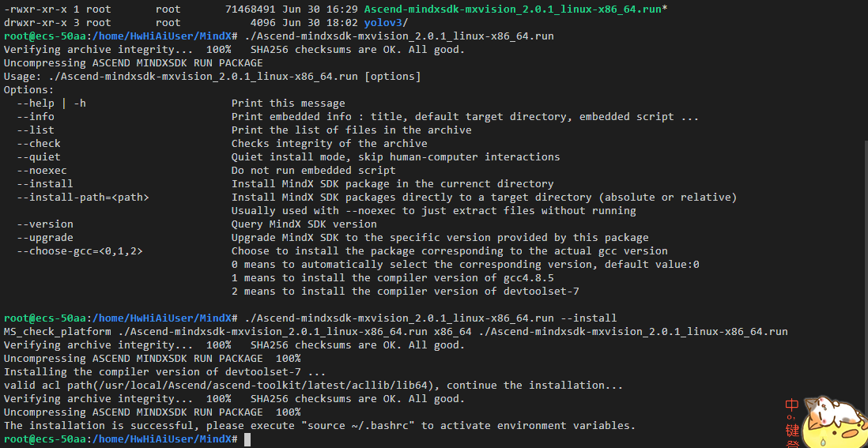
Task: Click the --noexec option flag
Action: pyautogui.click(x=41, y=170)
